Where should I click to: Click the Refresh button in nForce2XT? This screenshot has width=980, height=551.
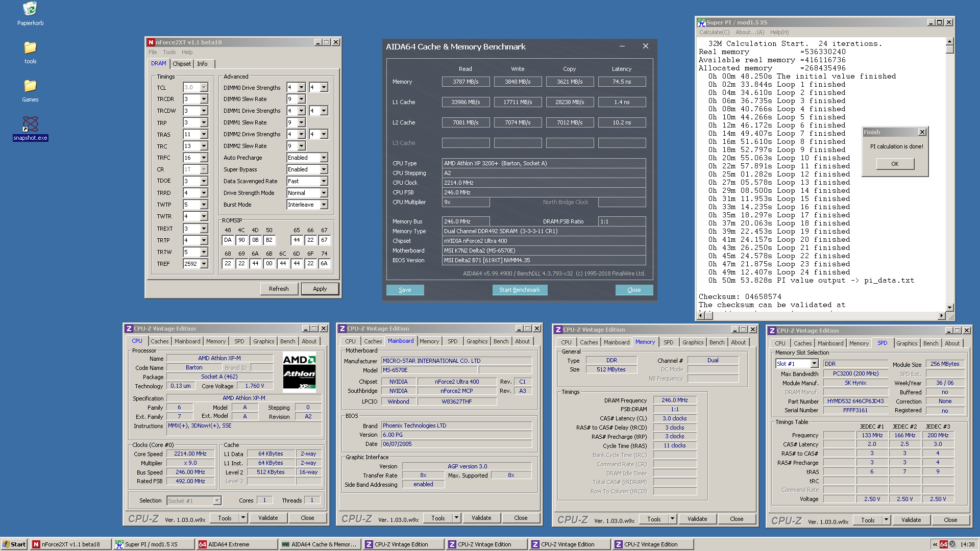(279, 289)
